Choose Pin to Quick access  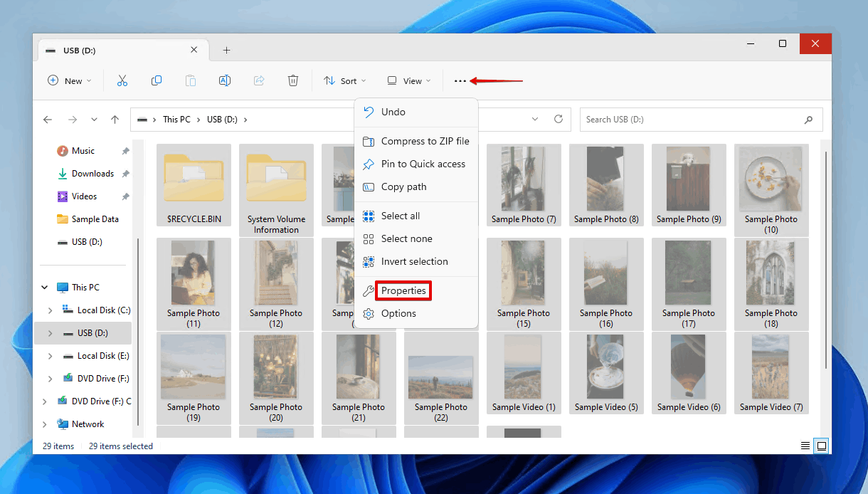[x=416, y=164]
